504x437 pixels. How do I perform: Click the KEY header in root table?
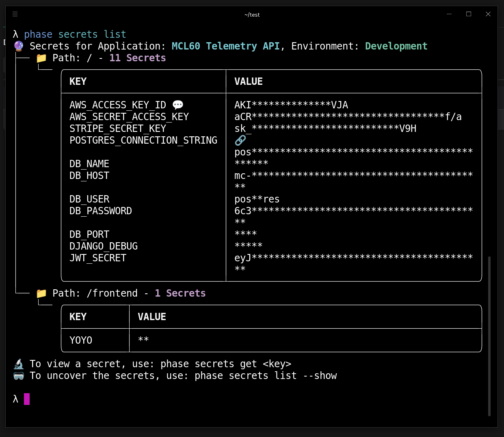78,82
